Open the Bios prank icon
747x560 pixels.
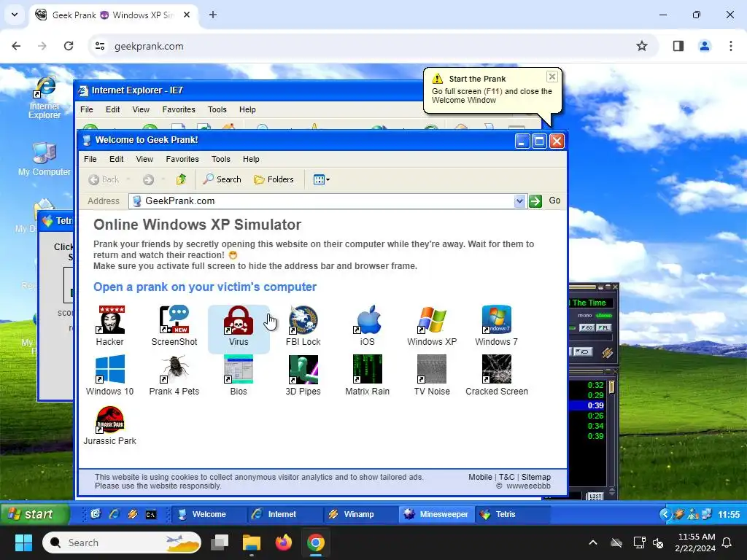click(x=239, y=376)
